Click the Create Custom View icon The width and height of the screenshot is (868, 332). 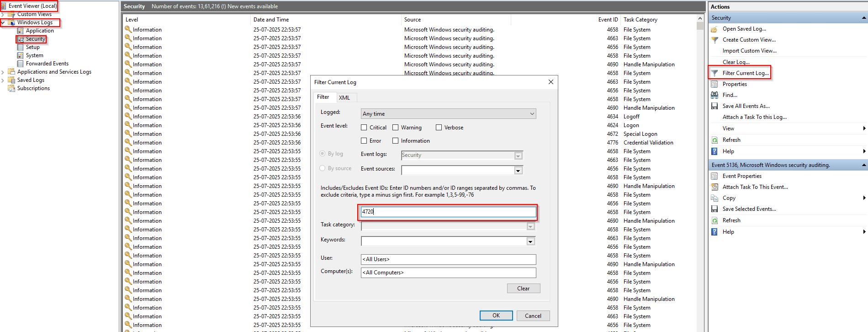click(x=715, y=40)
